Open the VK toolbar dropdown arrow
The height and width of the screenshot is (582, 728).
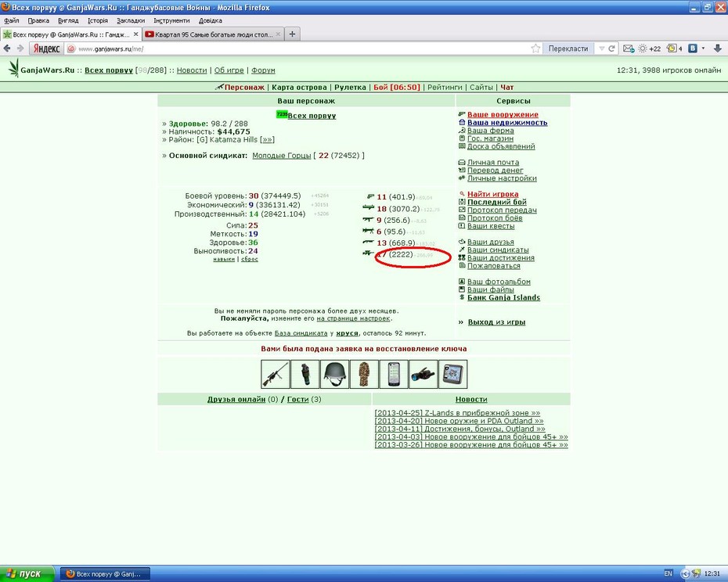[x=703, y=48]
